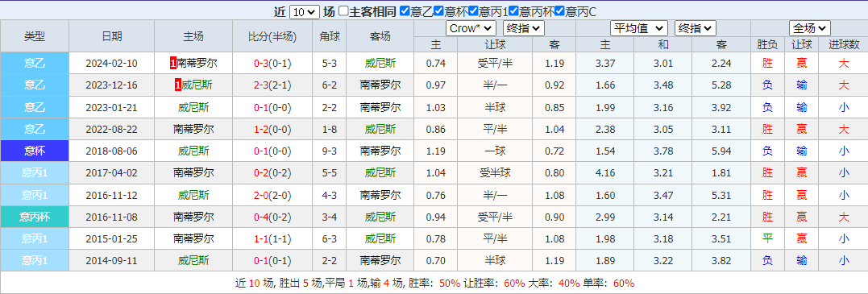Uncheck the 意杯 competition checkbox
The width and height of the screenshot is (868, 294).
[x=439, y=11]
